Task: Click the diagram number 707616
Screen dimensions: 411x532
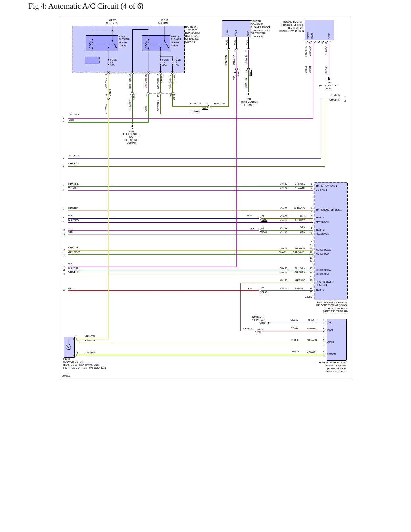Action: 66,376
